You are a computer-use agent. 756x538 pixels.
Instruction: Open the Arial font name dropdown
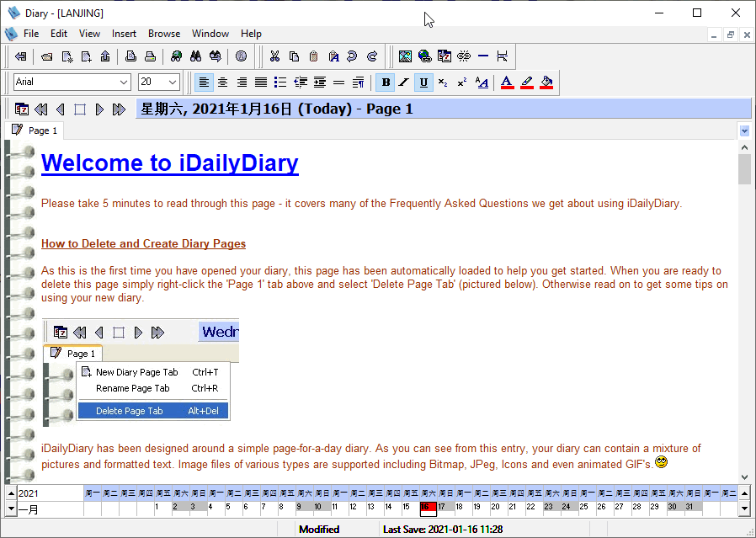coord(124,82)
